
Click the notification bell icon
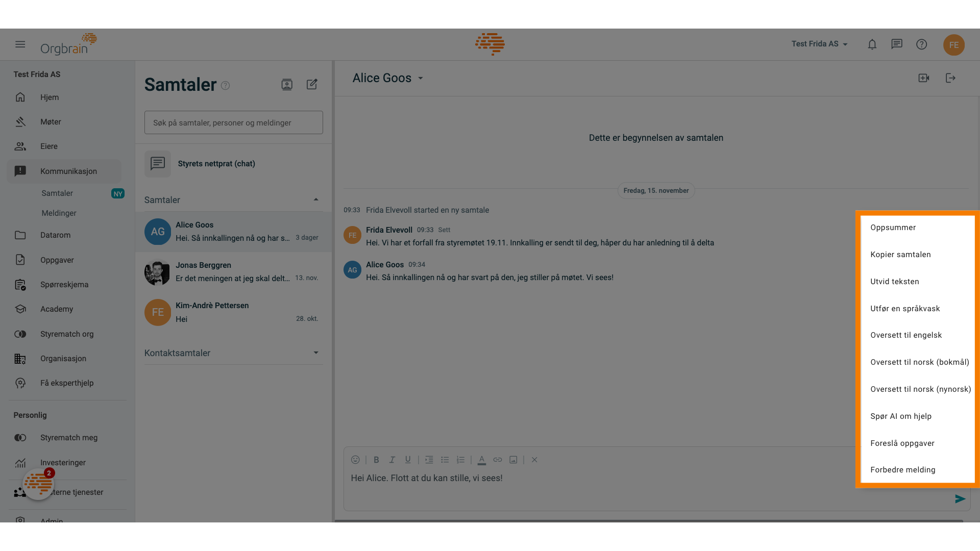(x=872, y=44)
